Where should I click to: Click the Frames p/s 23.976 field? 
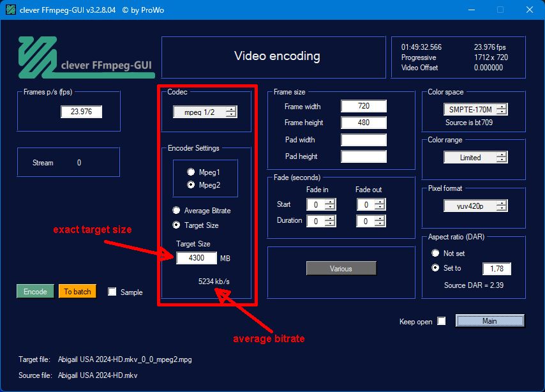pos(81,112)
